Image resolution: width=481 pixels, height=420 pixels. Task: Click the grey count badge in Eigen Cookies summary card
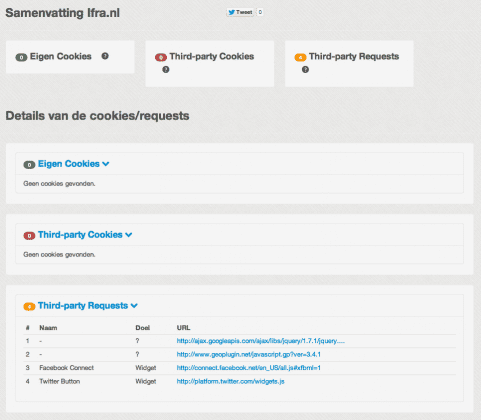[21, 57]
